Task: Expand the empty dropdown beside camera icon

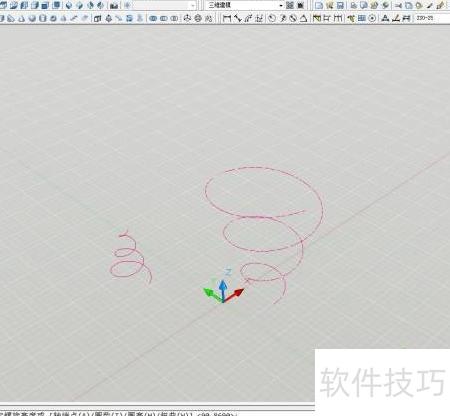Action: point(163,5)
